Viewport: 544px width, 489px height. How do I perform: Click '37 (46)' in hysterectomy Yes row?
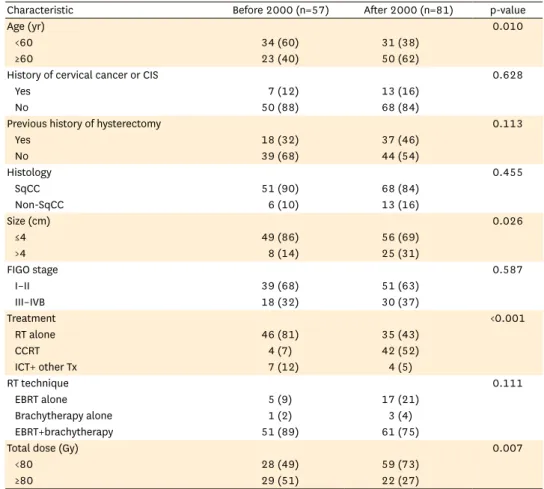(400, 140)
